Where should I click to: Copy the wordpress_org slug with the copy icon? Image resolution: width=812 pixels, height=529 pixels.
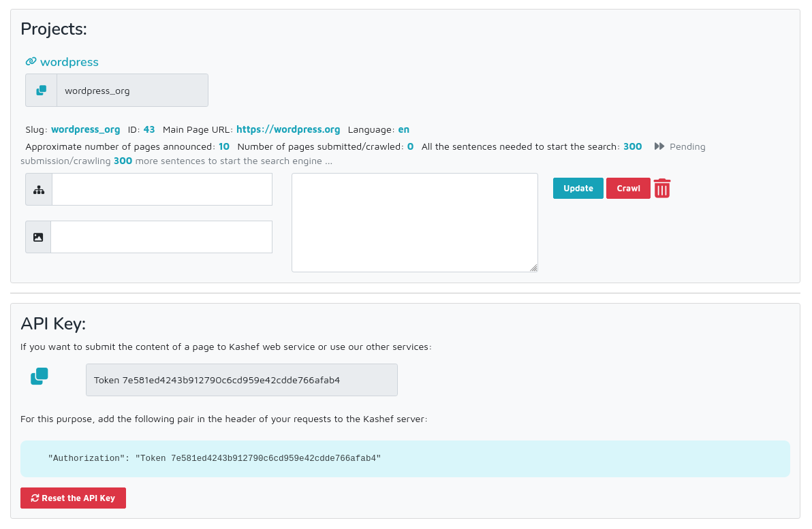(x=42, y=91)
